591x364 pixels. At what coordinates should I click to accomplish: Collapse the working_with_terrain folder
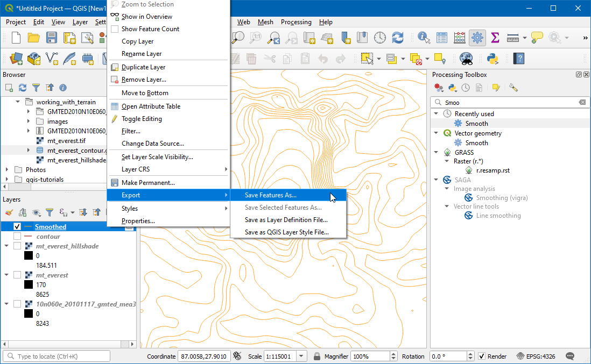[x=18, y=102]
